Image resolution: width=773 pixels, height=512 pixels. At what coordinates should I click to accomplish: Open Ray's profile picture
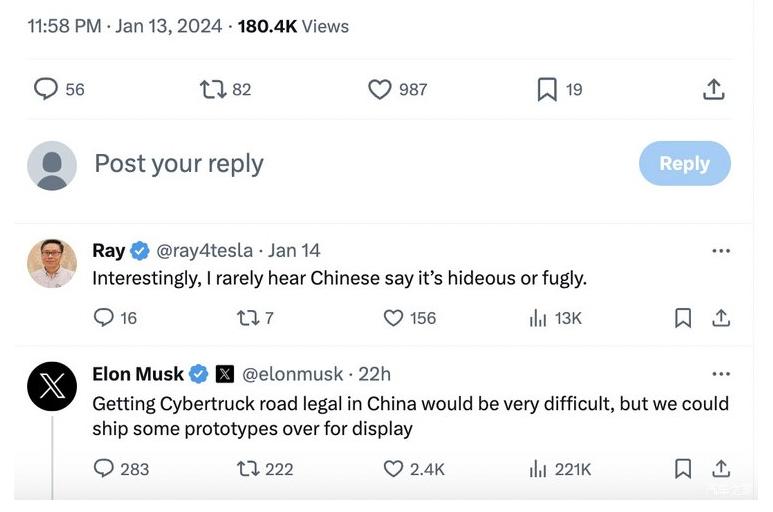coord(51,263)
